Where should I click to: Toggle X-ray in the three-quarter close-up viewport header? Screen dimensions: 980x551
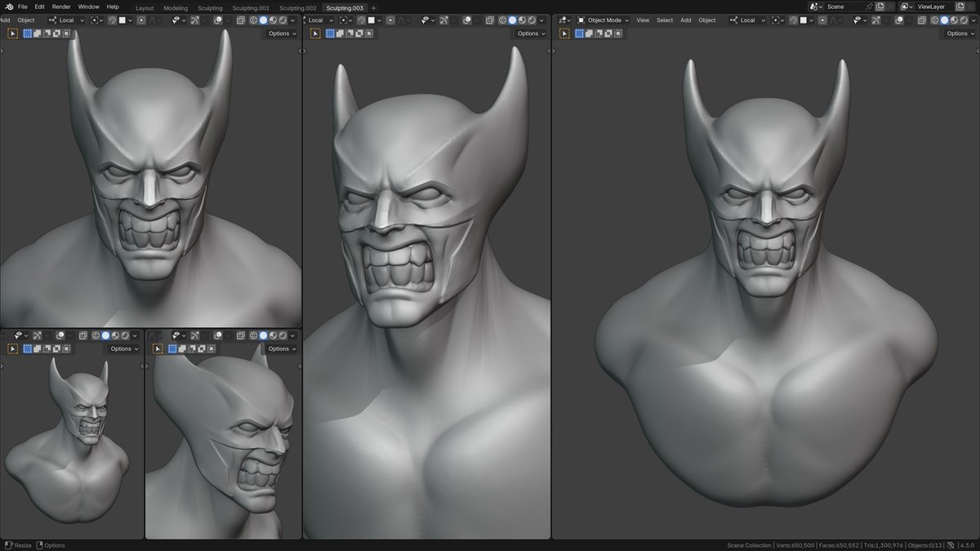[x=489, y=20]
